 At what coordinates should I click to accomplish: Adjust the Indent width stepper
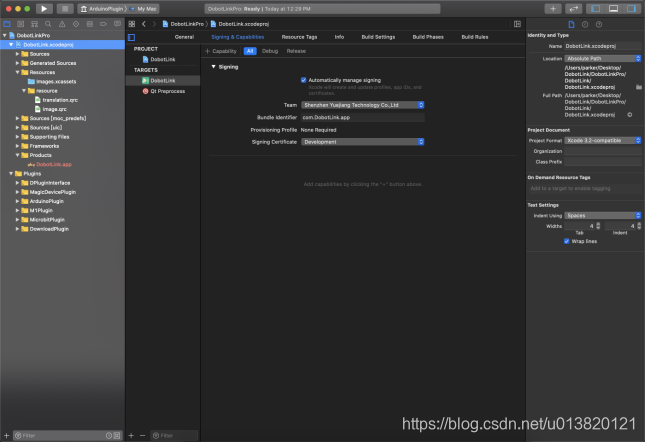coord(639,226)
